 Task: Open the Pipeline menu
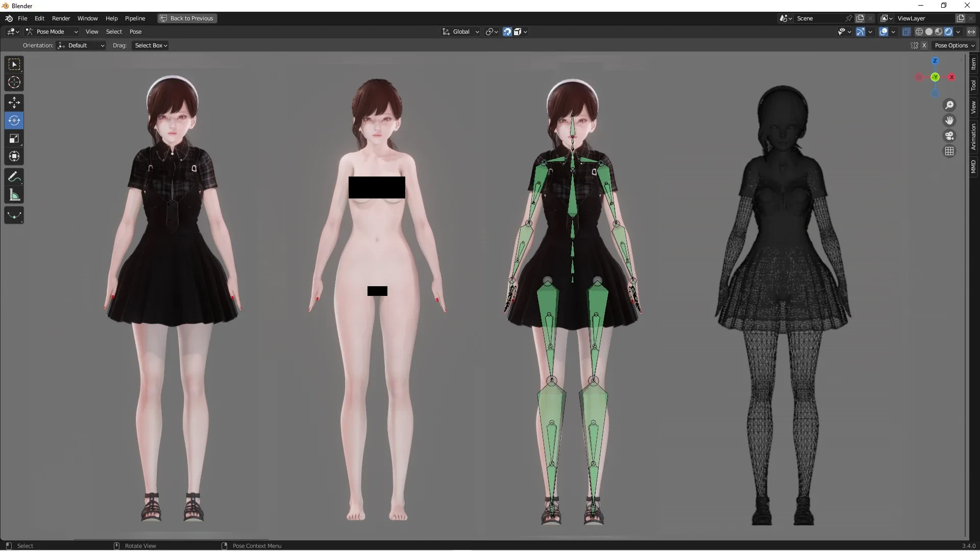[135, 18]
